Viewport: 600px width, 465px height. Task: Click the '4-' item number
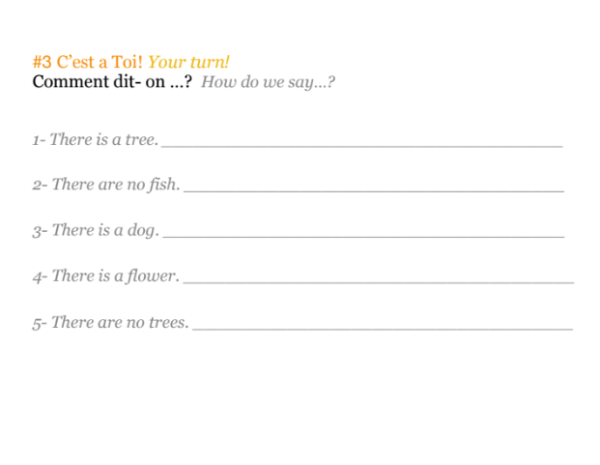(x=40, y=277)
